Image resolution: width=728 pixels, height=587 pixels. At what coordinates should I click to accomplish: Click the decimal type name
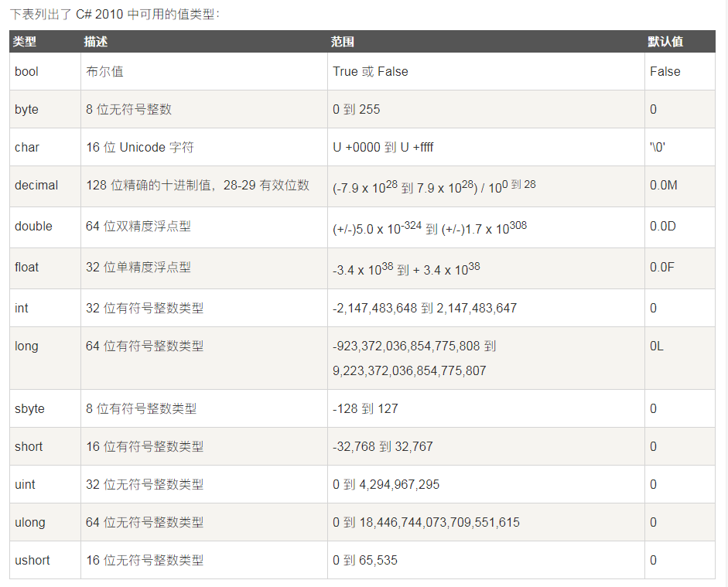[x=36, y=185]
